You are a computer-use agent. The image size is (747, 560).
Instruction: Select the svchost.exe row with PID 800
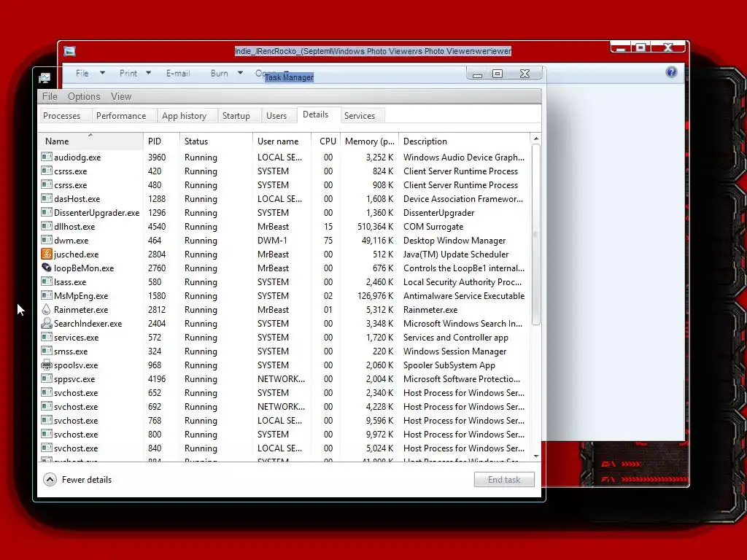pos(284,435)
